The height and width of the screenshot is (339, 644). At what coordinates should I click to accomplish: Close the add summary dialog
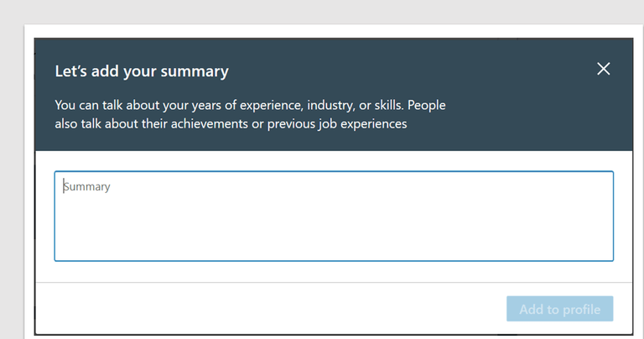click(x=604, y=69)
